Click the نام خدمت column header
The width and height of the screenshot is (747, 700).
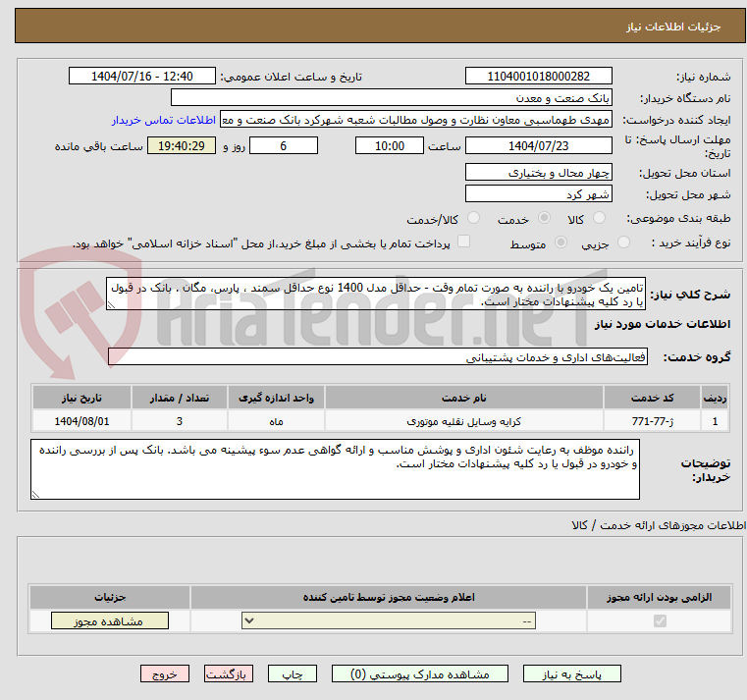pyautogui.click(x=464, y=398)
